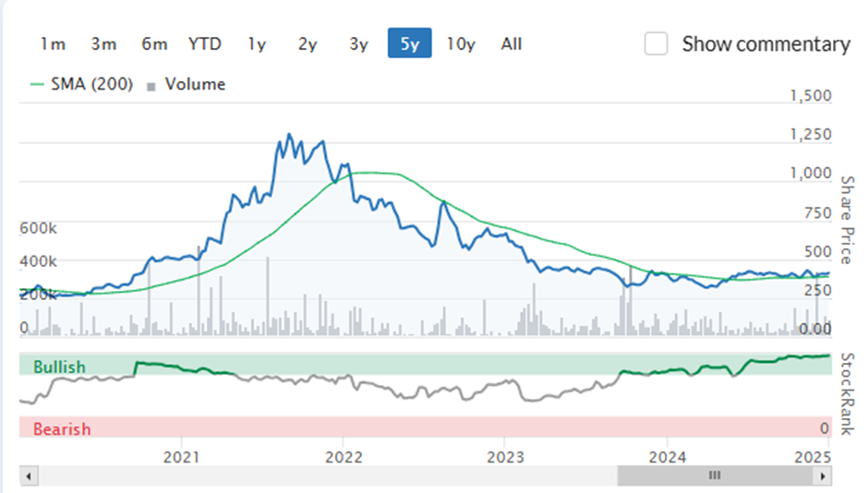
Task: Set chart period to 2y
Action: pyautogui.click(x=307, y=43)
